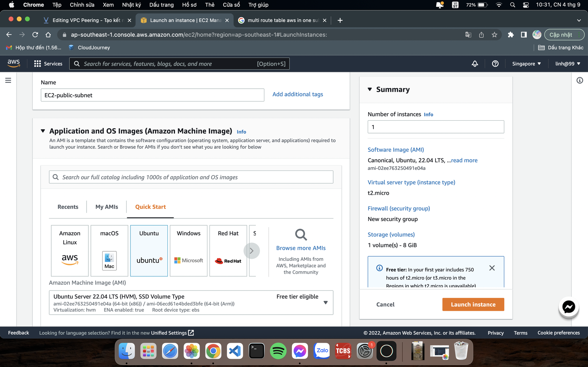Open Info link next to Number of instances

(x=428, y=114)
